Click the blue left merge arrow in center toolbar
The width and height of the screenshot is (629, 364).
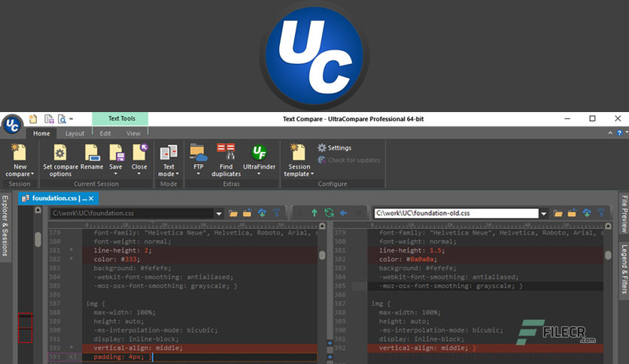pyautogui.click(x=343, y=214)
